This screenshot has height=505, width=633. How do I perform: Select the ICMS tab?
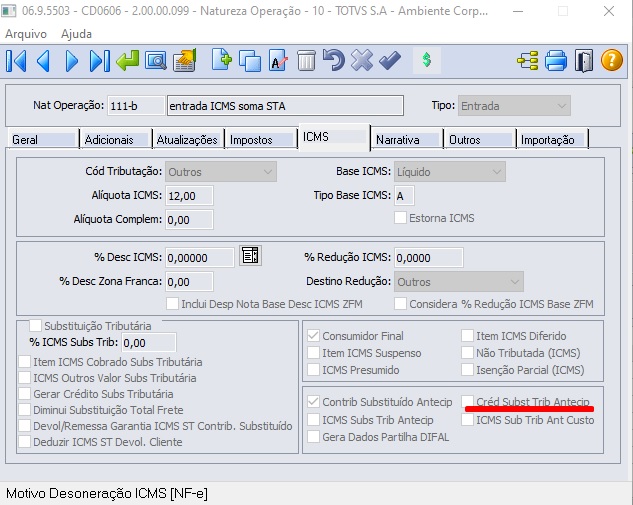tap(334, 137)
